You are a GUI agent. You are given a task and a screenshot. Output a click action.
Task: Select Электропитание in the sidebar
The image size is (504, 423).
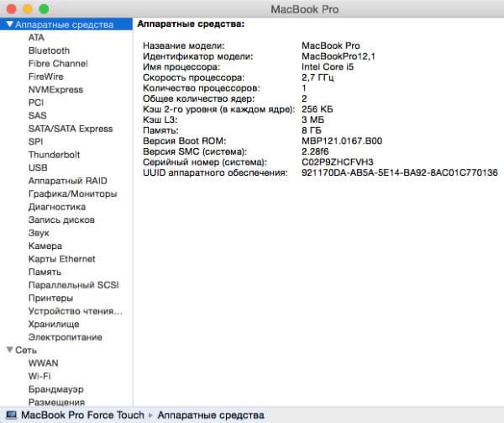tap(66, 337)
